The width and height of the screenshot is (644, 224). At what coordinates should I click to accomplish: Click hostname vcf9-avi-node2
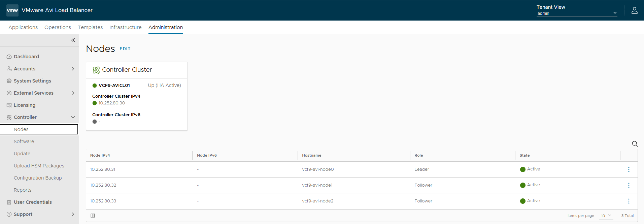tap(318, 201)
